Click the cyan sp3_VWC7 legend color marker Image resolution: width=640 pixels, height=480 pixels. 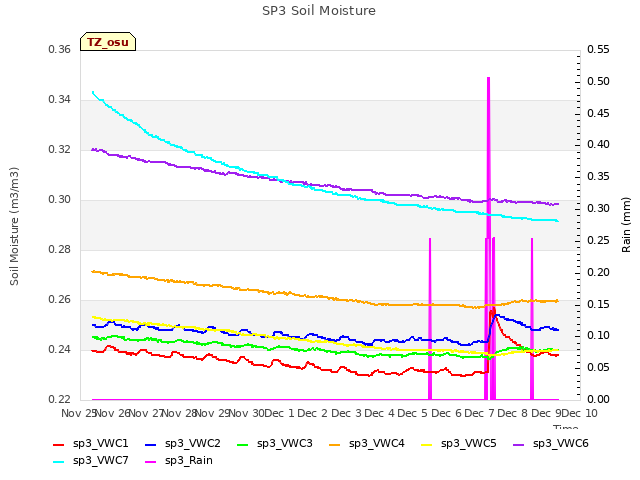(59, 462)
